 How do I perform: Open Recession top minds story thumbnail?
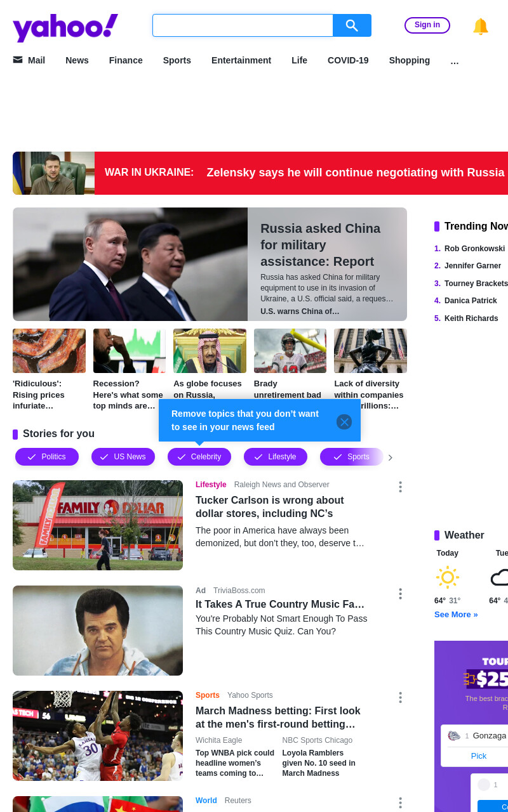click(x=130, y=351)
